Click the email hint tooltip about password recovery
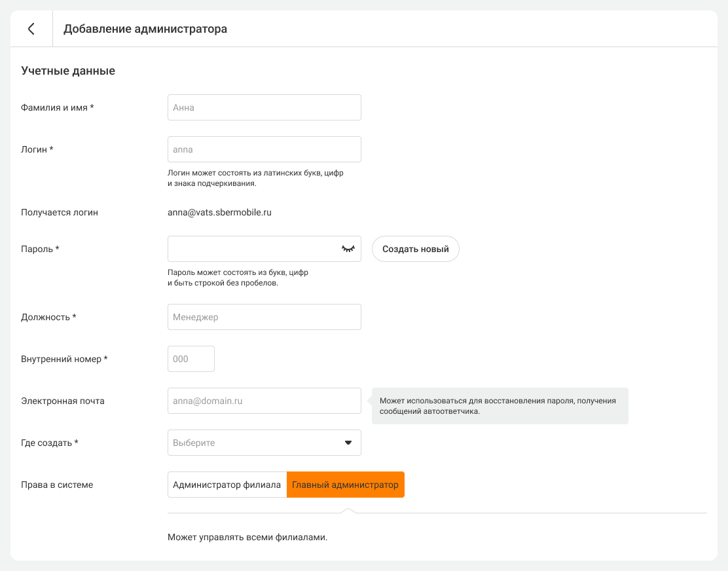This screenshot has height=571, width=728. 500,406
